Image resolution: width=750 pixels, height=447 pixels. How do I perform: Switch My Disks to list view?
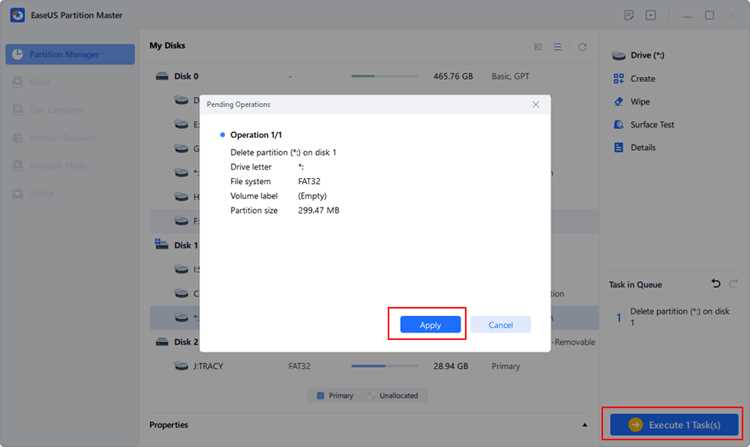pos(558,46)
